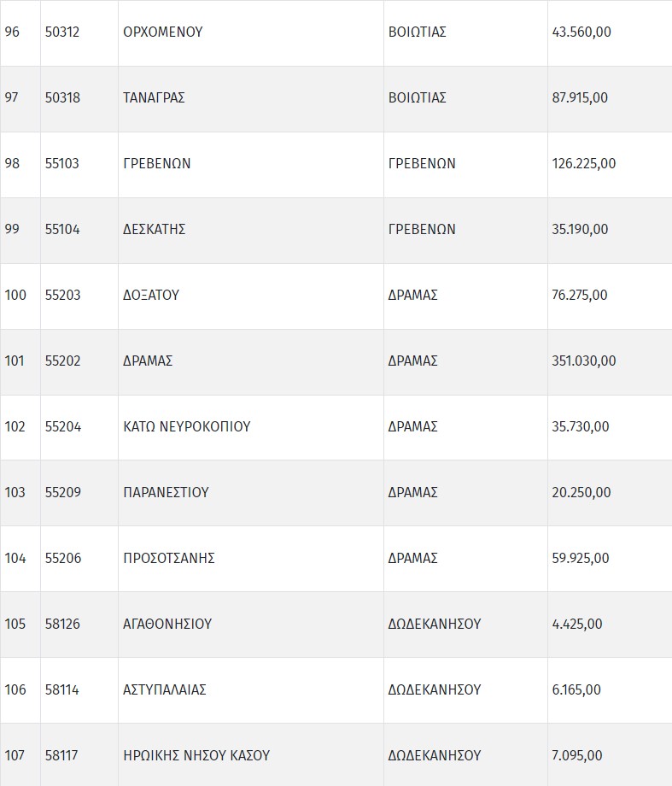
Task: Select the code cell 50318
Action: 62,98
